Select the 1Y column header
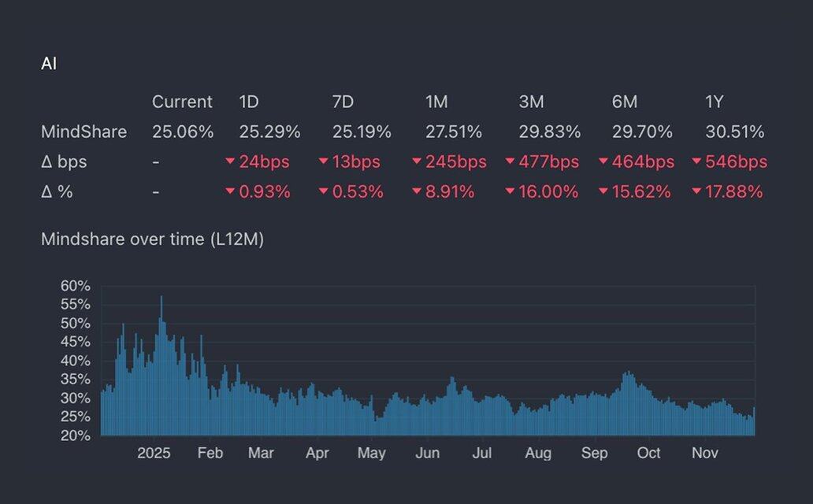813x504 pixels. coord(714,102)
